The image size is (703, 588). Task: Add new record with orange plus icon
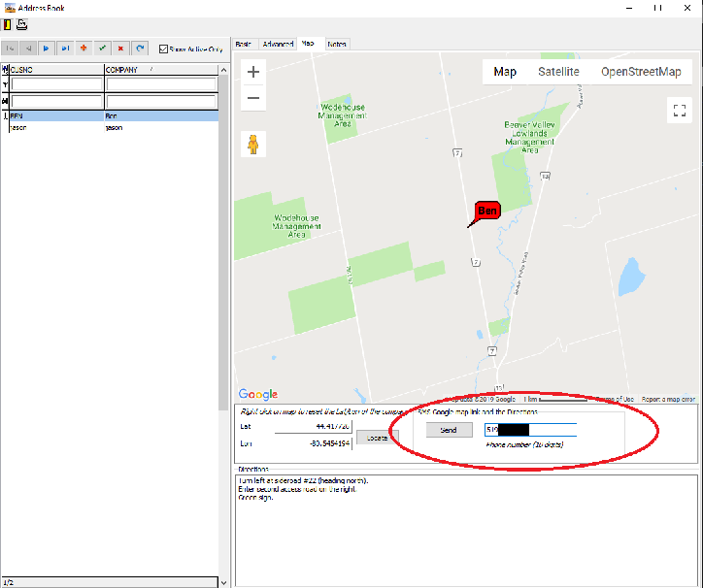84,49
